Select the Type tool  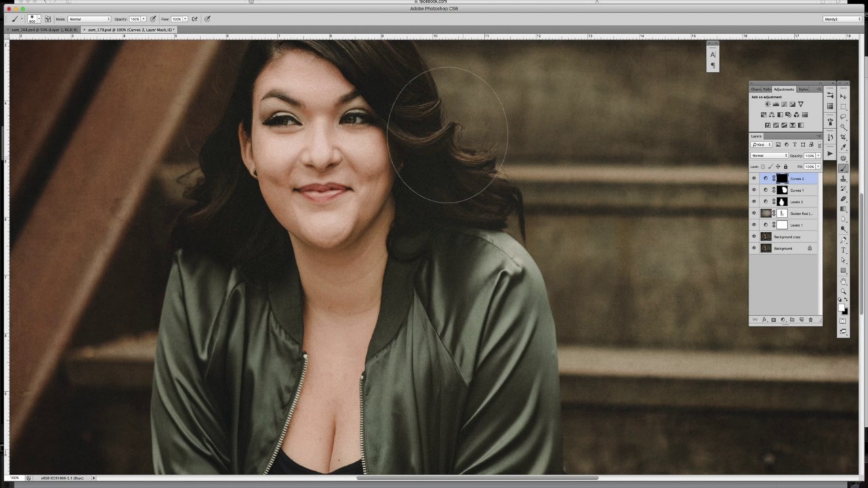click(844, 250)
